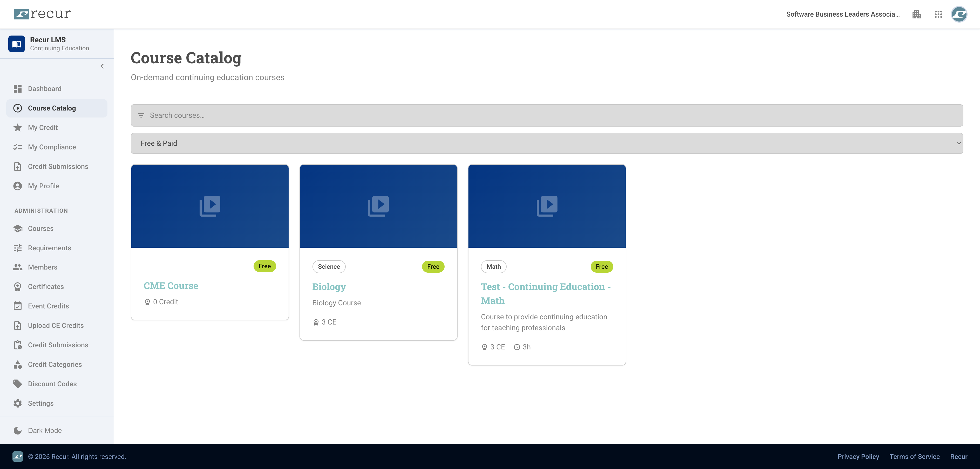Screen dimensions: 980x469
Task: Open the top Credit Submissions sidebar item
Action: tap(57, 166)
